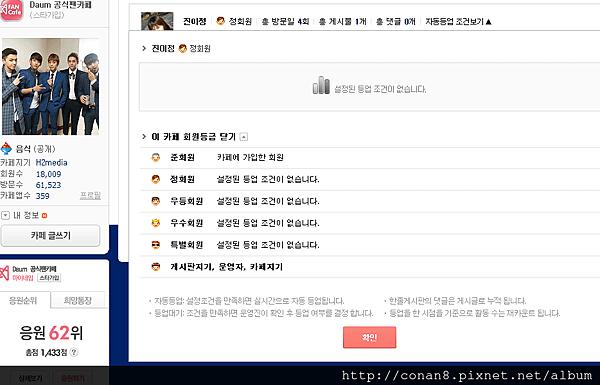Click the Fan Cafe logo icon
The width and height of the screenshot is (600, 385).
[x=11, y=10]
